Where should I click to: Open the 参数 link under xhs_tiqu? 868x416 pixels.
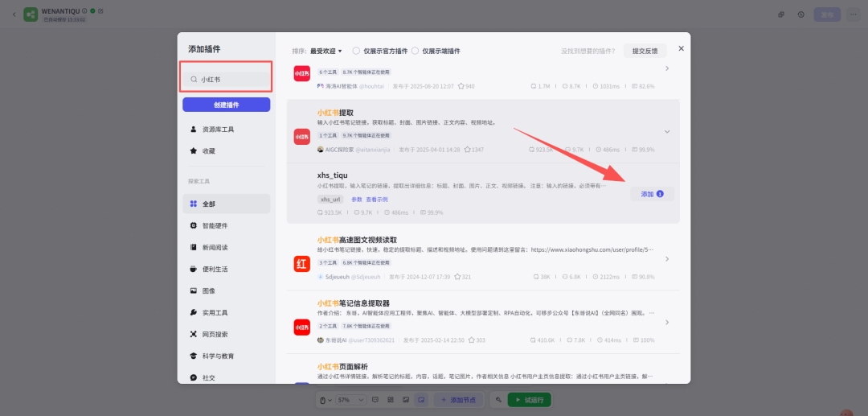coord(357,200)
